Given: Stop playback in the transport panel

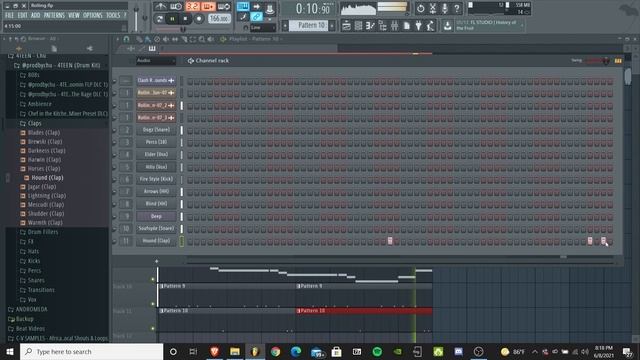Looking at the screenshot, I should (185, 19).
